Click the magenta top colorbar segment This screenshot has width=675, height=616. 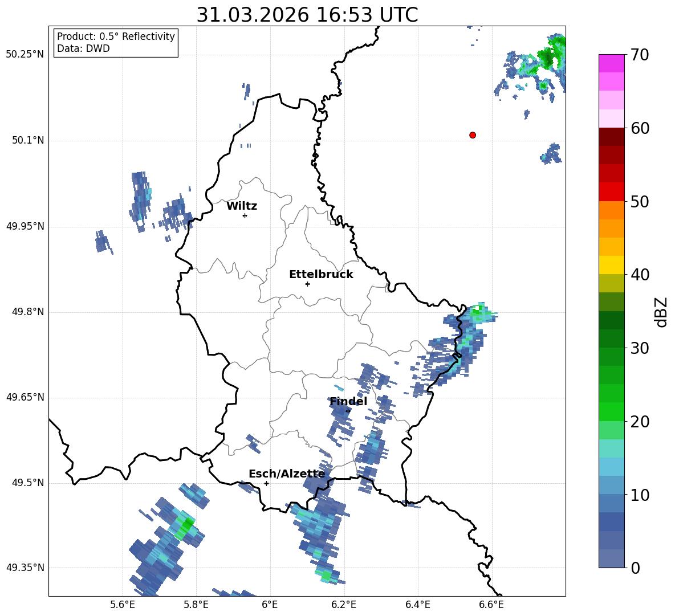(611, 63)
